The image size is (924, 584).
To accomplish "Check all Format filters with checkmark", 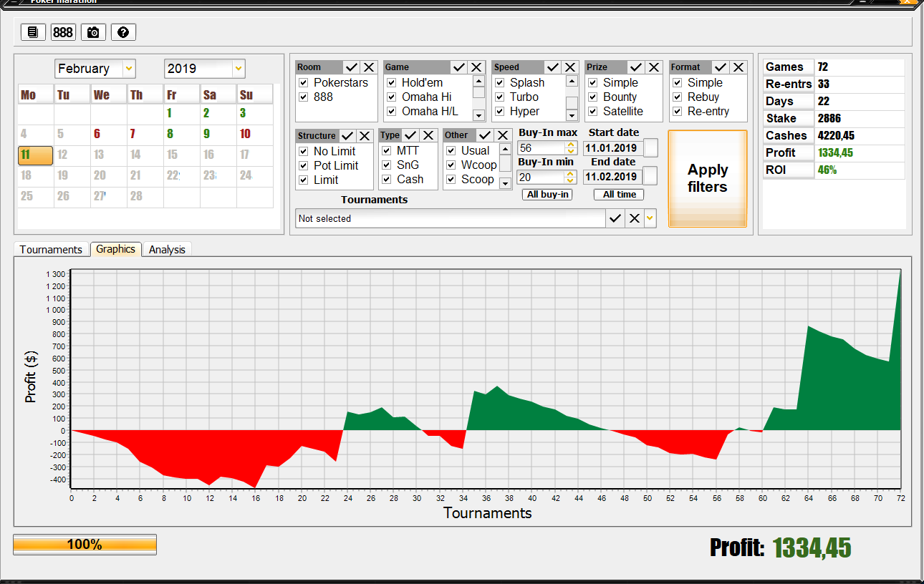I will click(721, 67).
